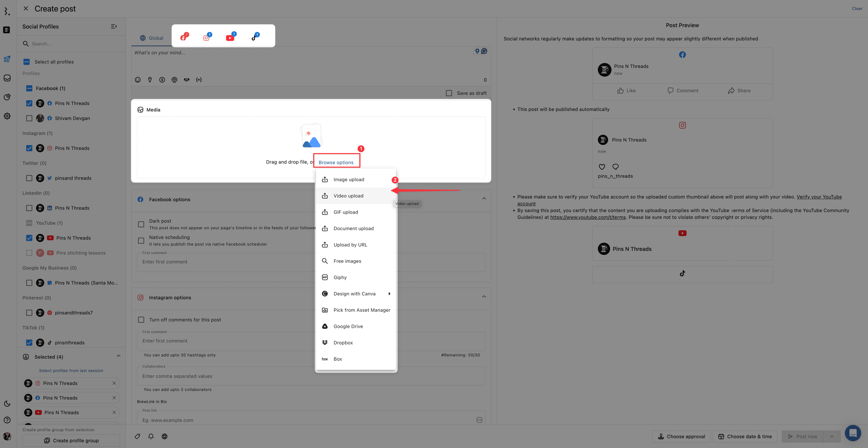This screenshot has width=868, height=448.
Task: Collapse the Facebook options section
Action: point(484,199)
